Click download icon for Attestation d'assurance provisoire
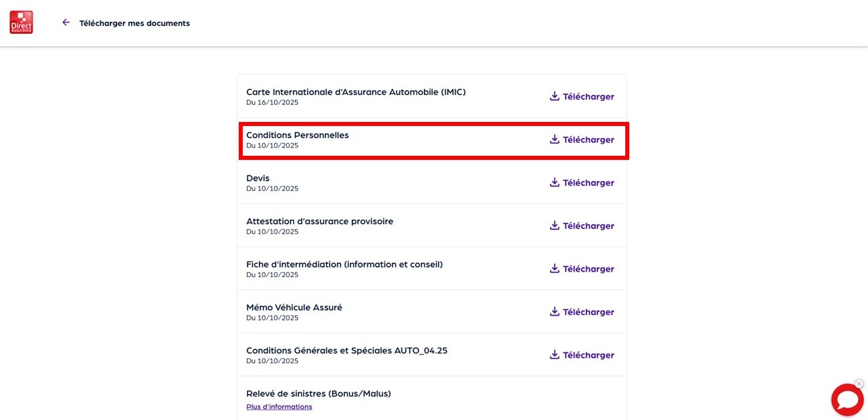Image resolution: width=868 pixels, height=420 pixels. 555,226
